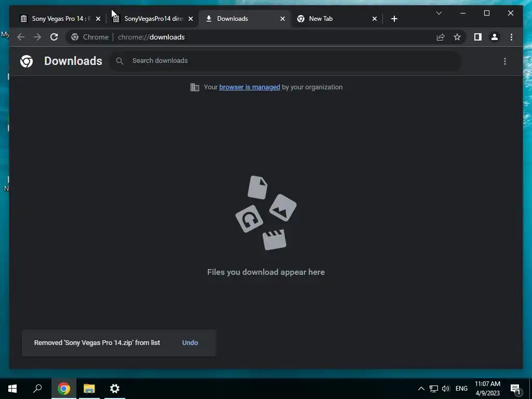Viewport: 532px width, 399px height.
Task: Open the Downloads page more actions menu
Action: (x=505, y=61)
